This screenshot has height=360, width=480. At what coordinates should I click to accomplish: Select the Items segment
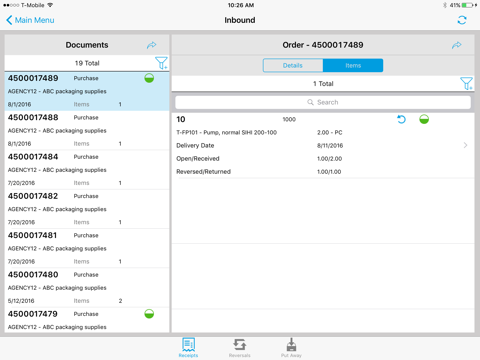point(353,65)
